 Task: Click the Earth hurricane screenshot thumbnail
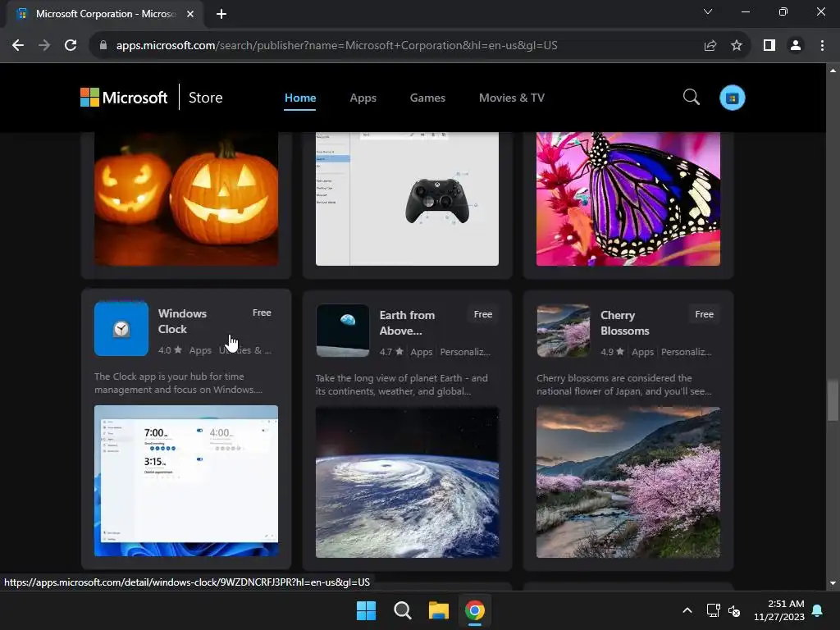407,482
